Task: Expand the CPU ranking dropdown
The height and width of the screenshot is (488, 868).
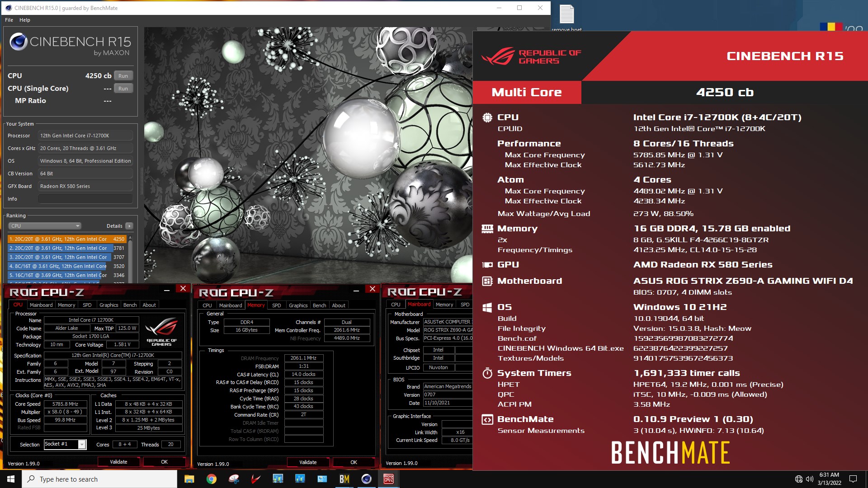Action: click(45, 226)
